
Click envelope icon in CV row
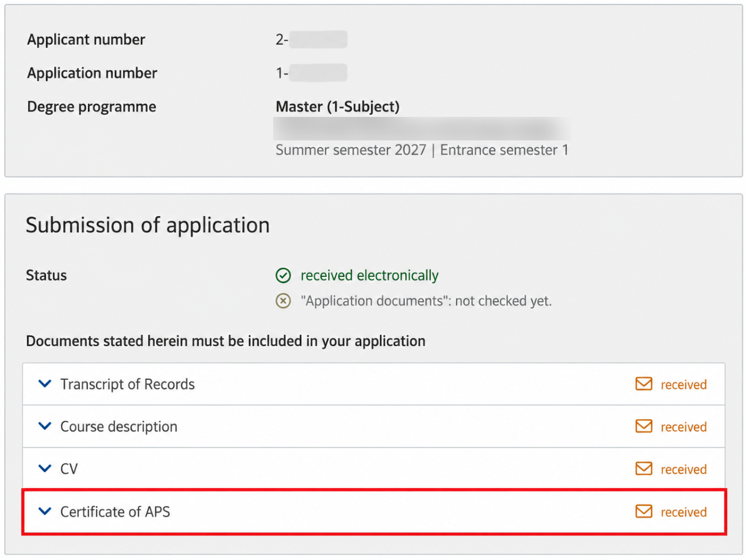(644, 468)
